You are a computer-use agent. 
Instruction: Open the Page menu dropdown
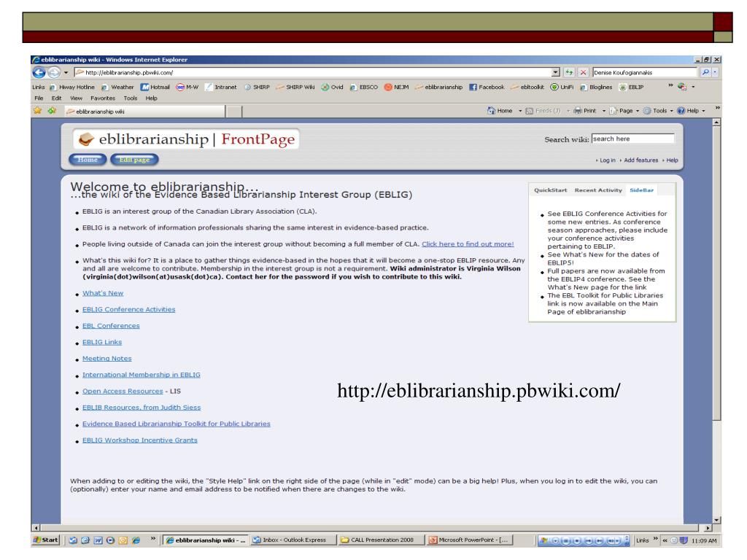tap(624, 111)
